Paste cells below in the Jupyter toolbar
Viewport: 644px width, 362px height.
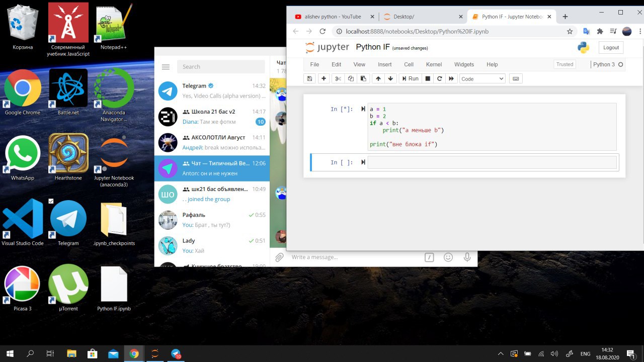363,78
